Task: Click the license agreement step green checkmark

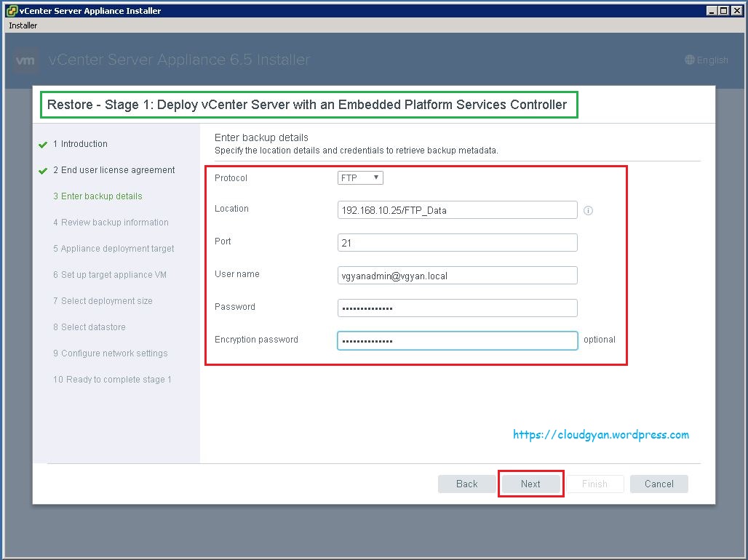Action: pyautogui.click(x=43, y=171)
